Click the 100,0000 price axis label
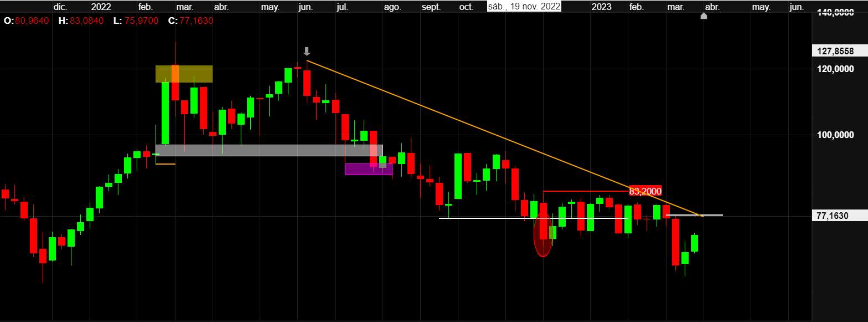 [835, 135]
